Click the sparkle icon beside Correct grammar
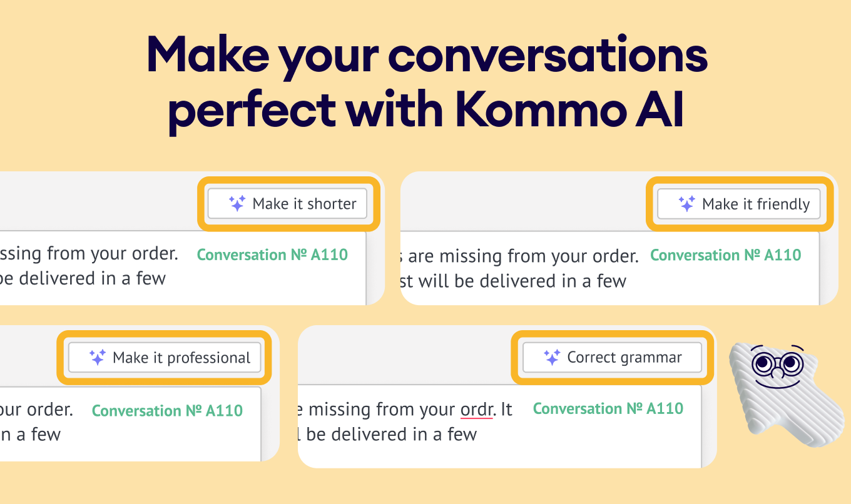 tap(551, 358)
